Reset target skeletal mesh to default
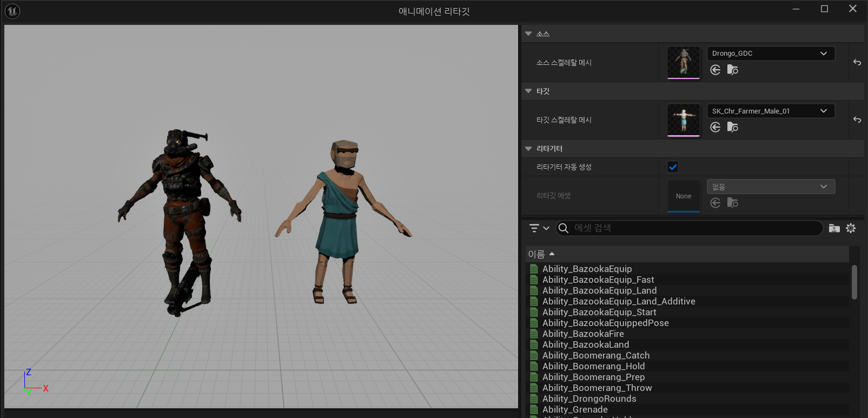 (x=857, y=120)
